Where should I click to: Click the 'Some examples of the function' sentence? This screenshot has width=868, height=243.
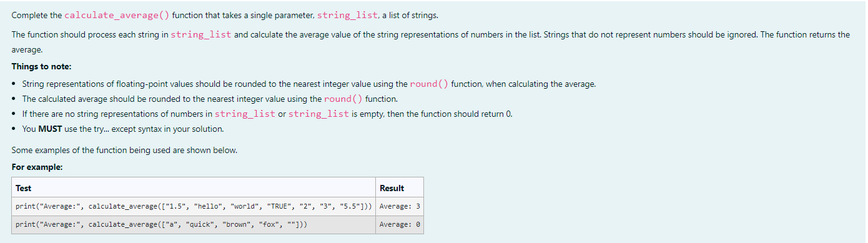[124, 151]
